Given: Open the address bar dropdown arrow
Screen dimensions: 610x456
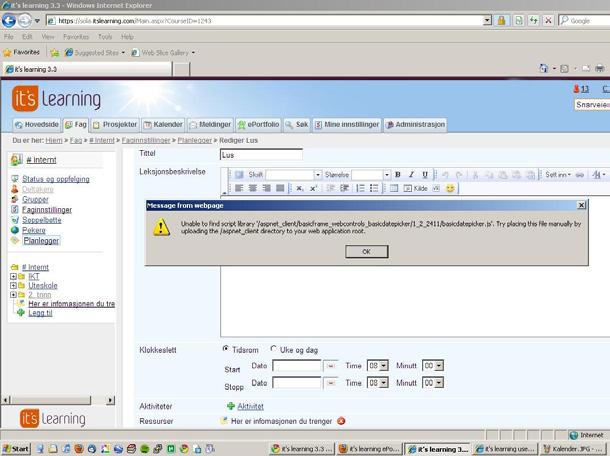Looking at the screenshot, I should (487, 20).
